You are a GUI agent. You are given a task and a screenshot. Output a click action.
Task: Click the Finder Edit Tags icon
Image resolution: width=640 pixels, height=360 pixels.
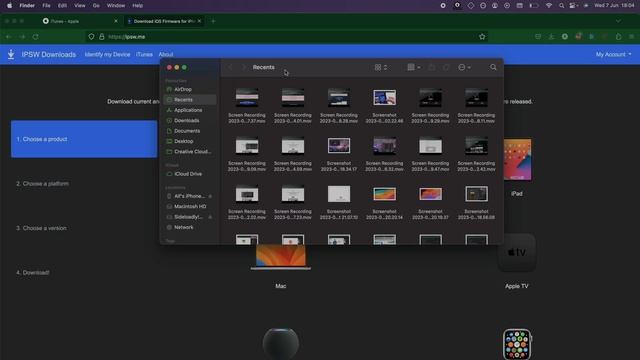446,67
